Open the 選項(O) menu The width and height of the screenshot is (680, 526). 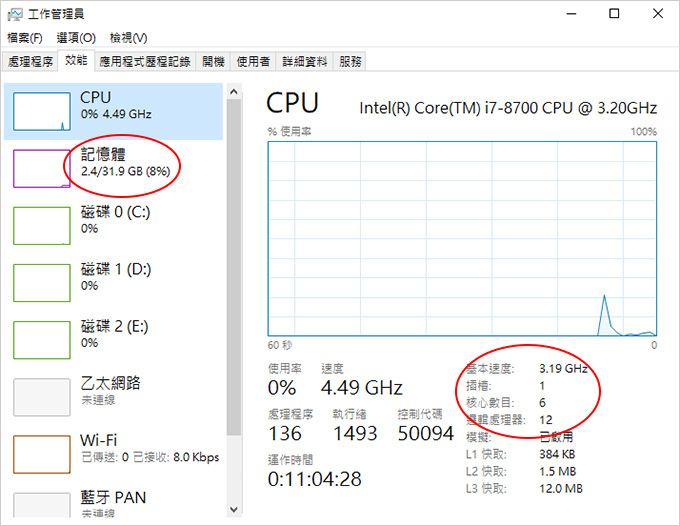pos(76,38)
